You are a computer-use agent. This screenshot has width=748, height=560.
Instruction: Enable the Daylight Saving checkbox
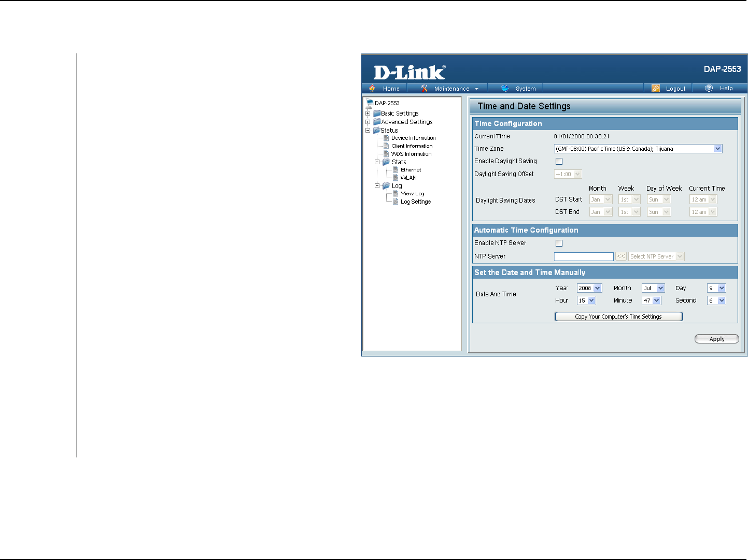coord(559,161)
